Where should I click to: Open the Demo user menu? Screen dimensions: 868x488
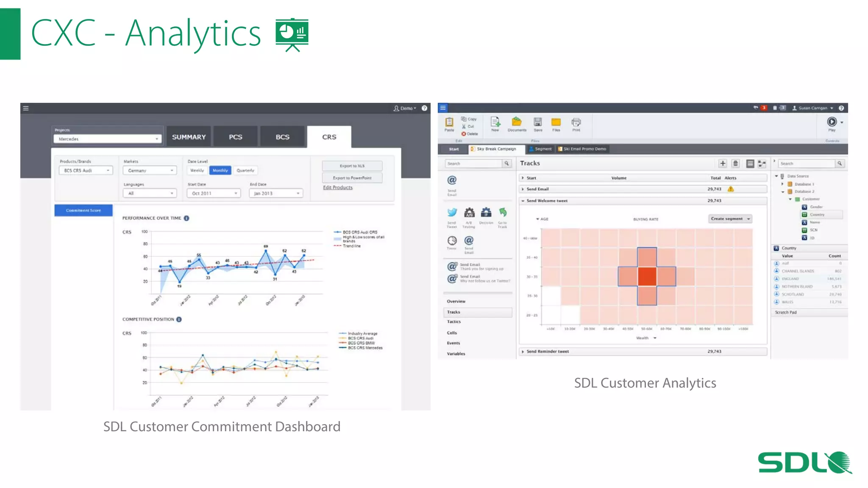pyautogui.click(x=405, y=108)
